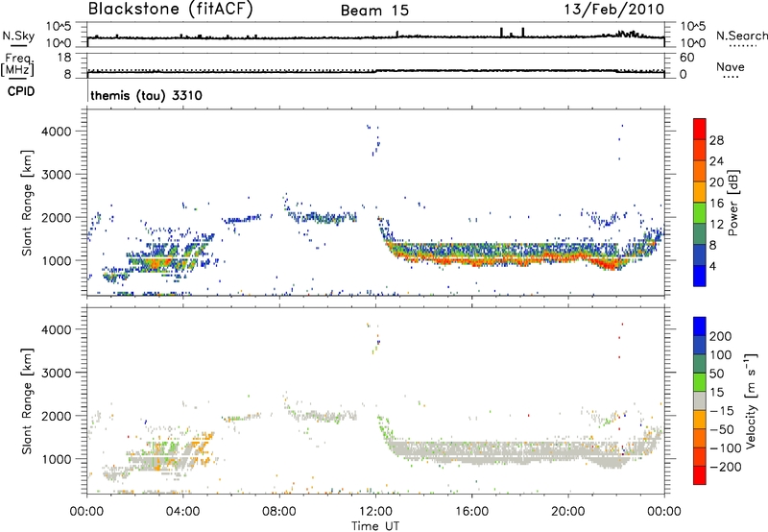Select the "24" value on Power colorbar

click(716, 161)
